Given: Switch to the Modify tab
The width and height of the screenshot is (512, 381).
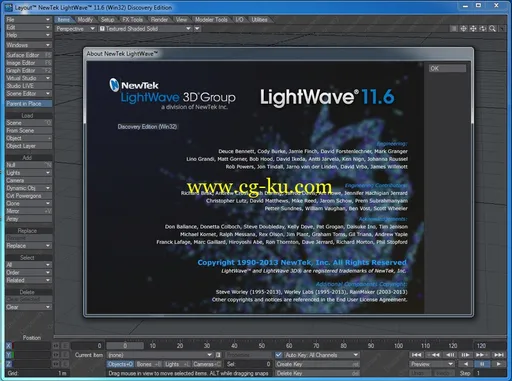Looking at the screenshot, I should pyautogui.click(x=85, y=20).
